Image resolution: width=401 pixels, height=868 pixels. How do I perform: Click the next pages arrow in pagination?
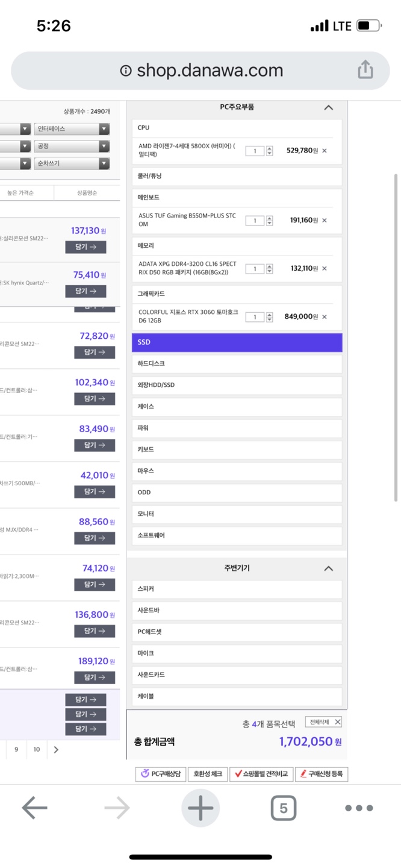click(56, 749)
